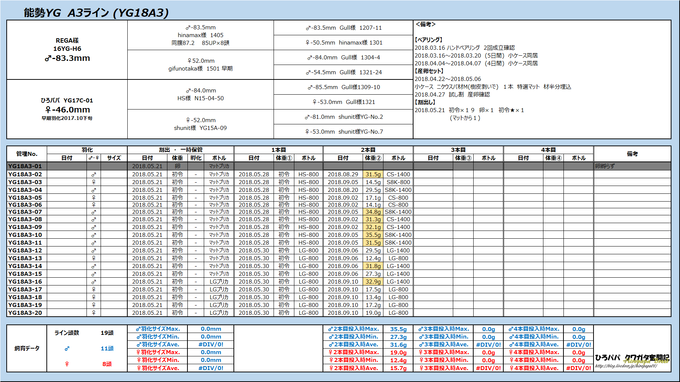The image size is (680, 382).
Task: Click the 32.9g weight in row YG18A3-16
Action: tap(373, 282)
